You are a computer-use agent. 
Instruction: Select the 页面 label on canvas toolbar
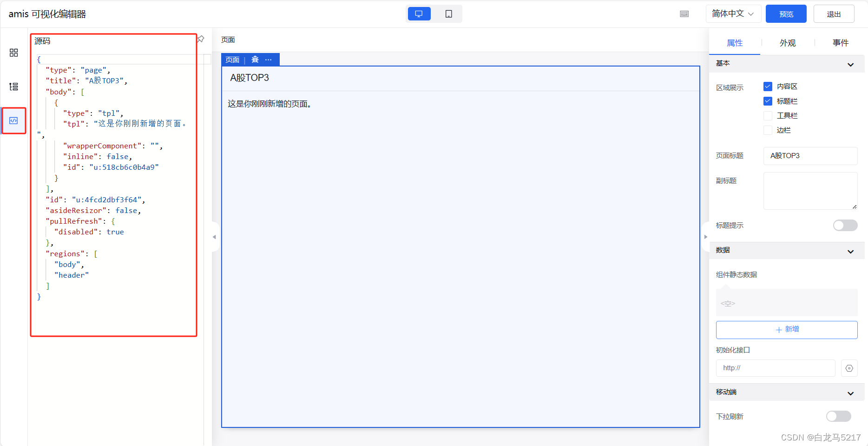[232, 60]
